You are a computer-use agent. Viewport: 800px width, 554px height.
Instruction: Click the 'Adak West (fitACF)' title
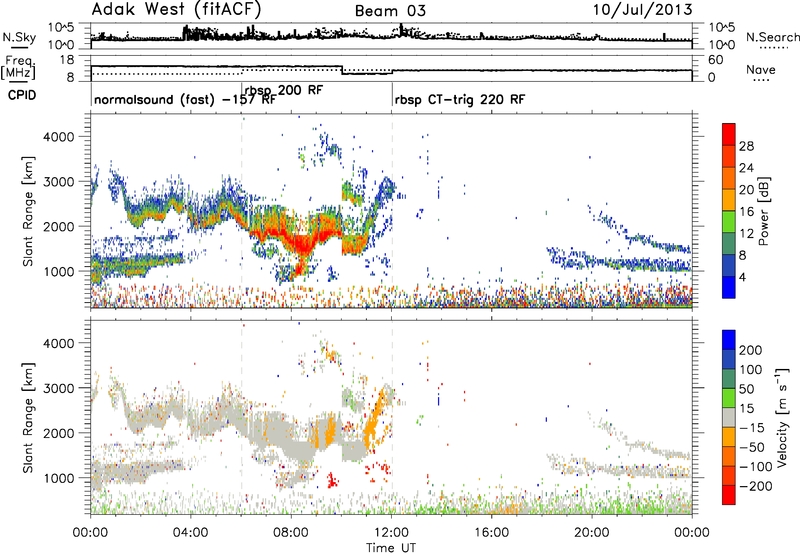tap(177, 9)
